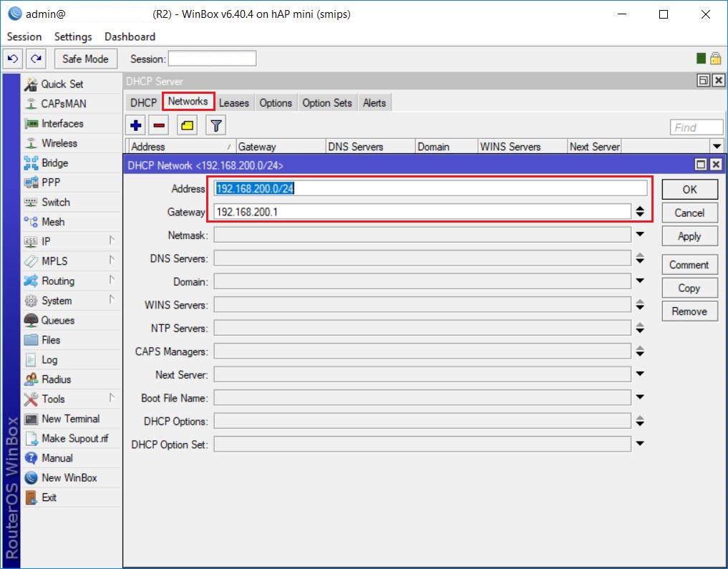This screenshot has width=728, height=569.
Task: Click the Redo arrow toolbar icon
Action: [x=36, y=59]
